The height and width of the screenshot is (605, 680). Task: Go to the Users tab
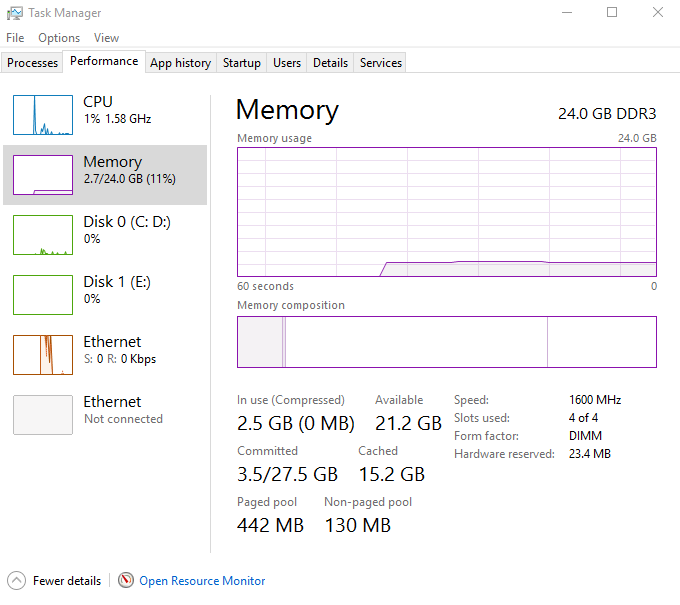[x=287, y=63]
